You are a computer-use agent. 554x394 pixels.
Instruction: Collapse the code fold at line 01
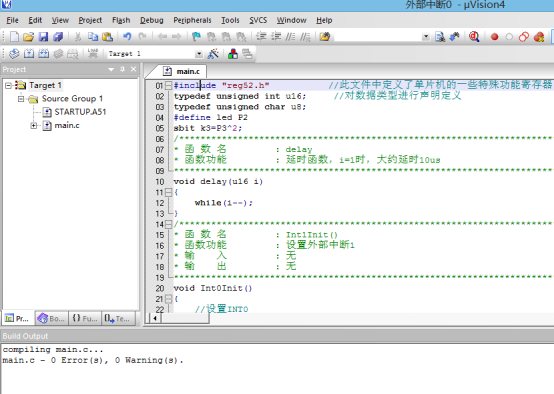click(169, 86)
